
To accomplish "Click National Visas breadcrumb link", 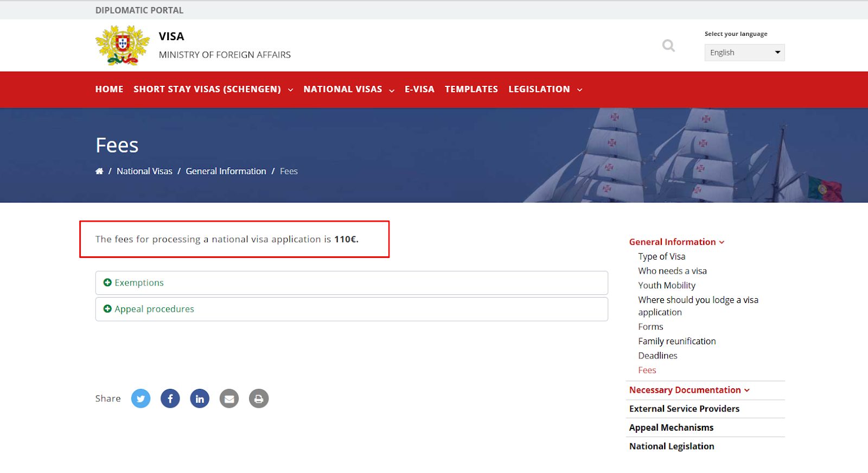I will tap(144, 171).
